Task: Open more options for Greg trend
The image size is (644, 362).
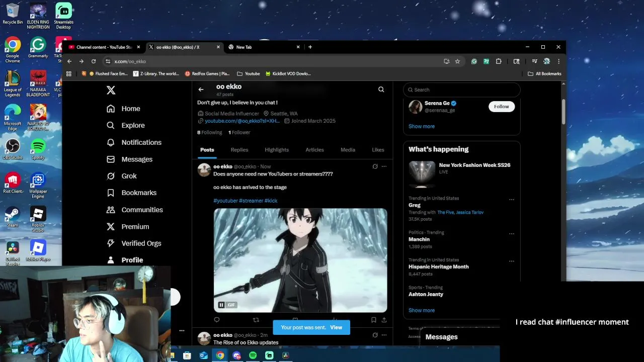Action: [511, 200]
